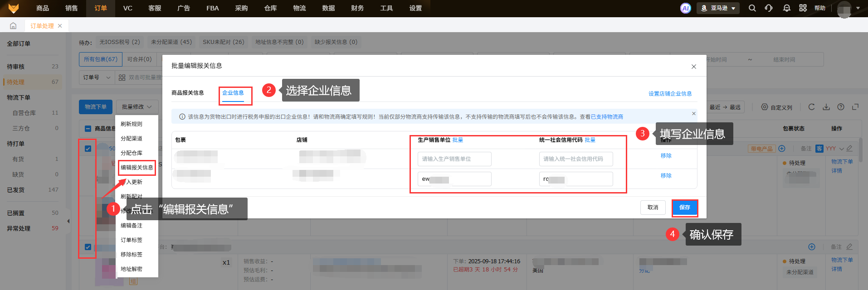The image size is (868, 290).
Task: Focus the first 生产销售单位 input
Action: pyautogui.click(x=454, y=159)
